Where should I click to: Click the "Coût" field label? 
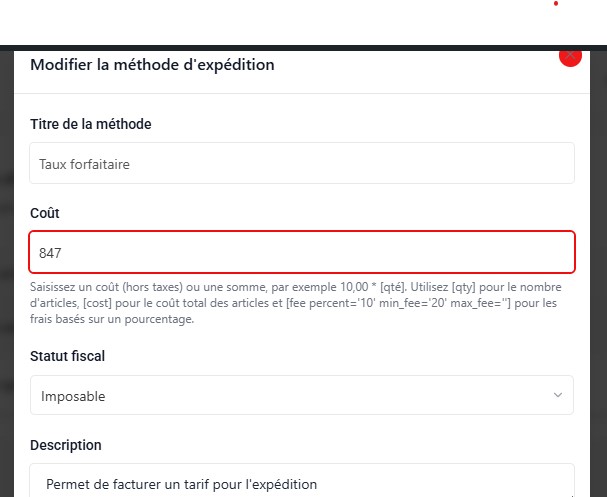tap(45, 214)
